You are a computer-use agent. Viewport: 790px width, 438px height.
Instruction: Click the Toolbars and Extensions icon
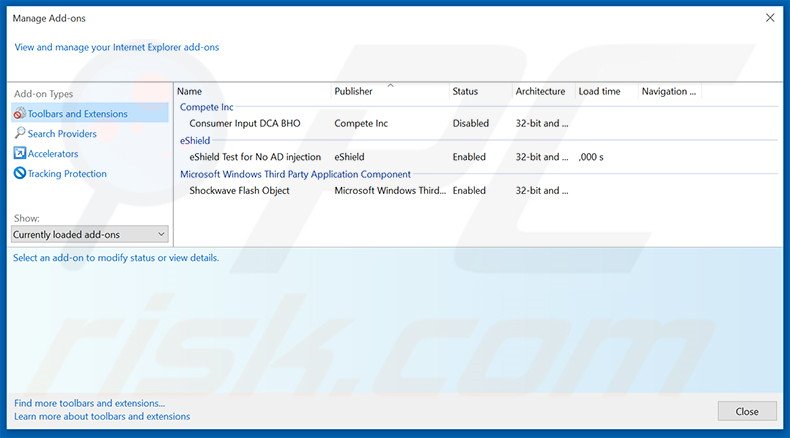pyautogui.click(x=20, y=113)
